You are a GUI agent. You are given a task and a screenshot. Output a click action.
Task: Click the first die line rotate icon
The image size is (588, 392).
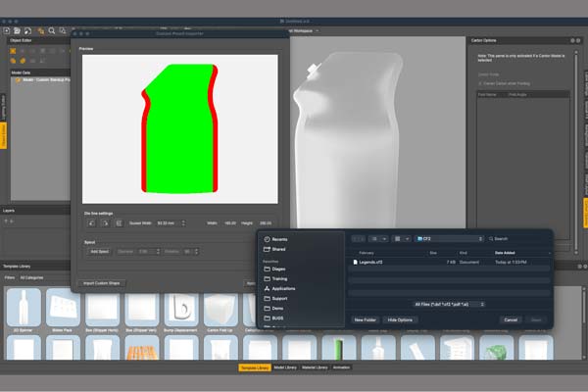tap(92, 222)
